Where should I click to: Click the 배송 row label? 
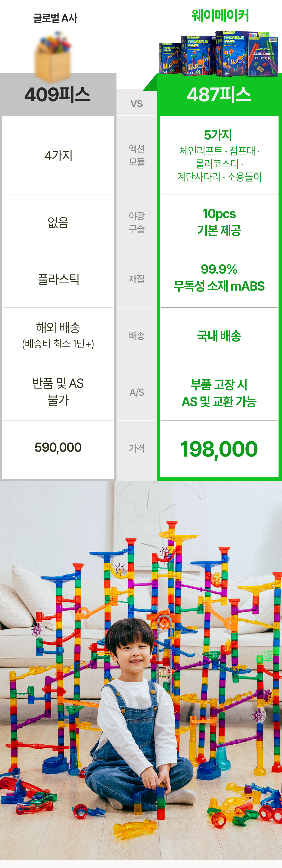[136, 336]
